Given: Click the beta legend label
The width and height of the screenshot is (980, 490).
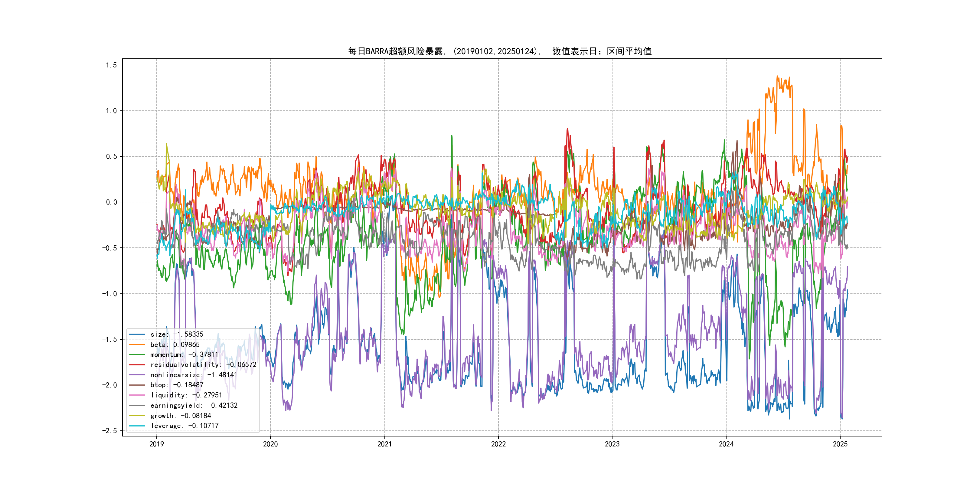Looking at the screenshot, I should (175, 345).
